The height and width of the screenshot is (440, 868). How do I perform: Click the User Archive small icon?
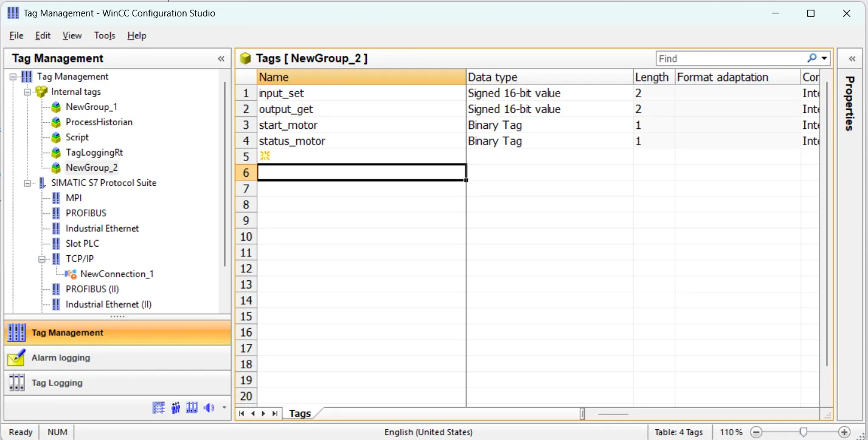192,408
